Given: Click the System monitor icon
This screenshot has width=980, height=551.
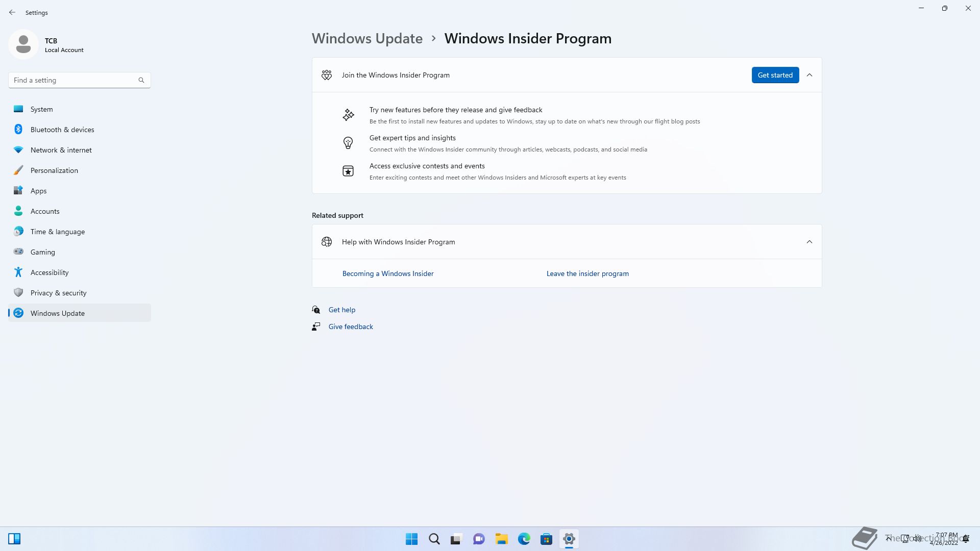Looking at the screenshot, I should pyautogui.click(x=18, y=109).
